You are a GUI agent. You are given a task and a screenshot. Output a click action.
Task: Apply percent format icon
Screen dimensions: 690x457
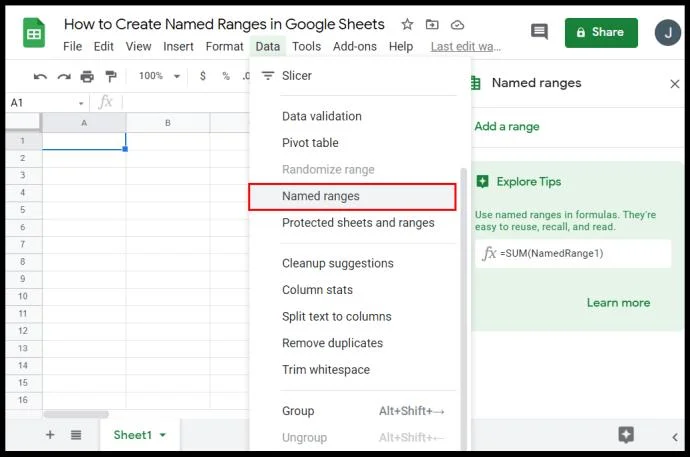point(226,76)
